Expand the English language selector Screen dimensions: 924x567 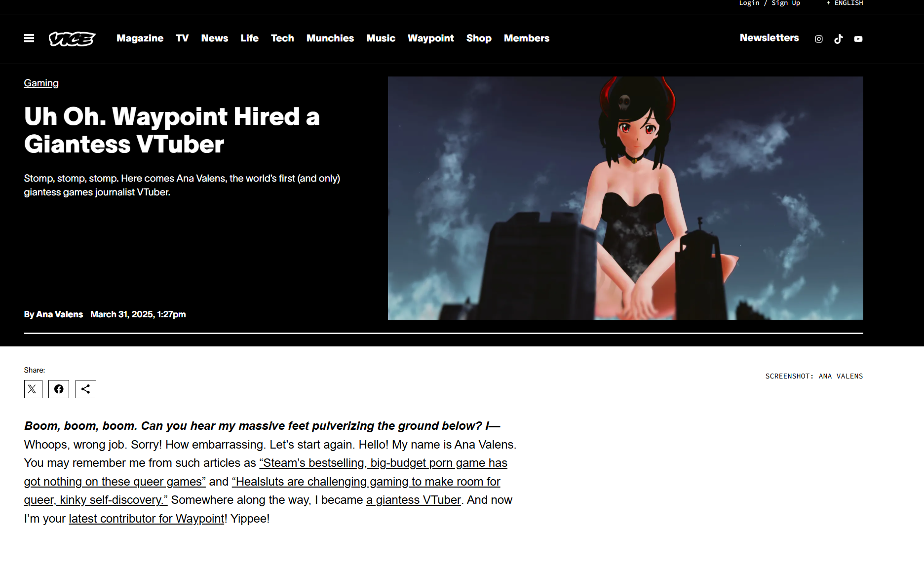[x=845, y=3]
